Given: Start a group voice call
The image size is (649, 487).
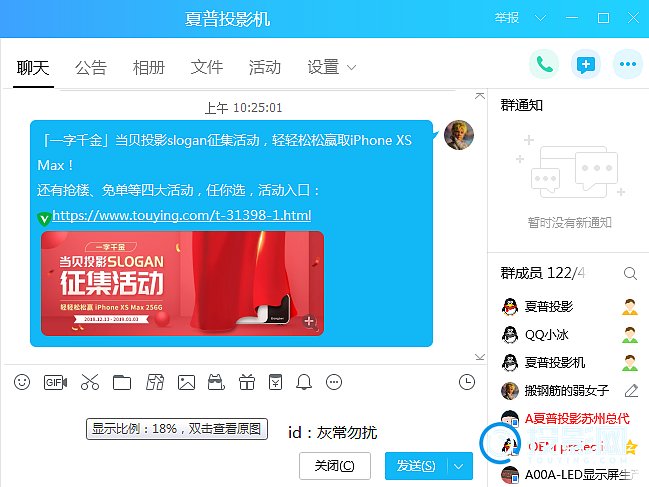Looking at the screenshot, I should [544, 64].
